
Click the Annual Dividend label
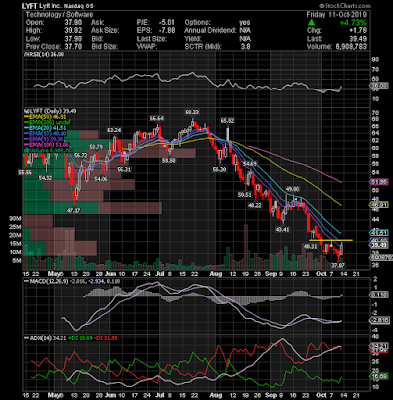click(x=210, y=30)
